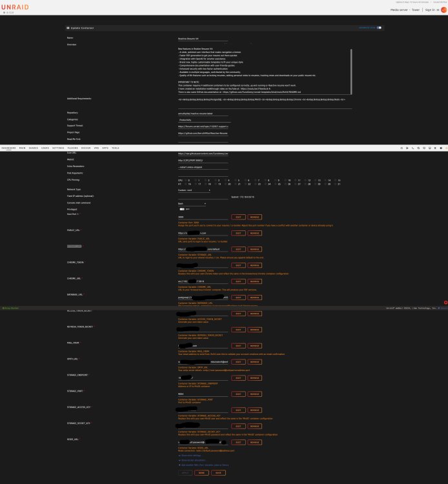Image resolution: width=448 pixels, height=484 pixels.
Task: Click Remove for REDIS_URL
Action: 254,442
